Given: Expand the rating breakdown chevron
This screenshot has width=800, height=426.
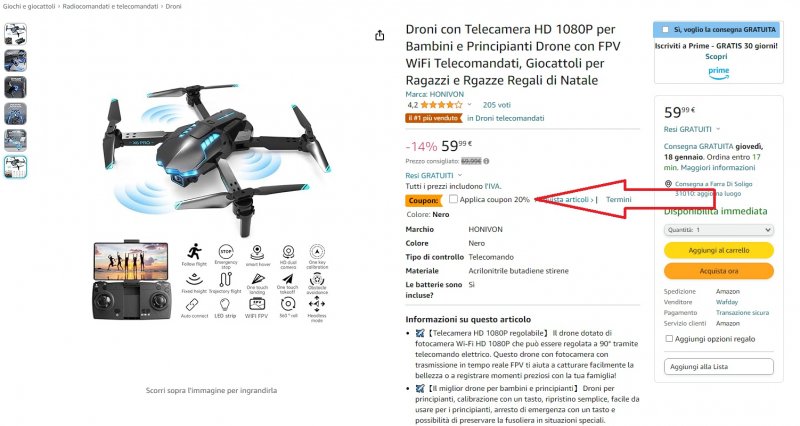Looking at the screenshot, I should point(469,105).
